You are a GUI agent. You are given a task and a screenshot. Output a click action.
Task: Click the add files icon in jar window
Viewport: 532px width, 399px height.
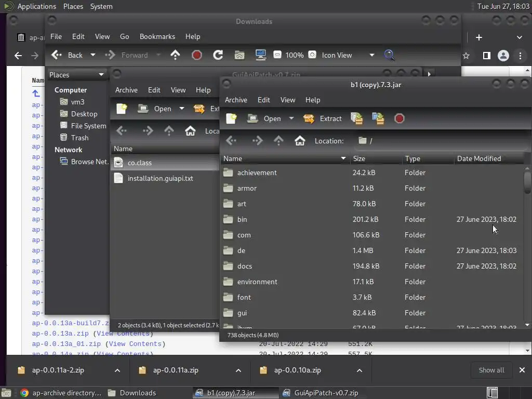pos(356,118)
